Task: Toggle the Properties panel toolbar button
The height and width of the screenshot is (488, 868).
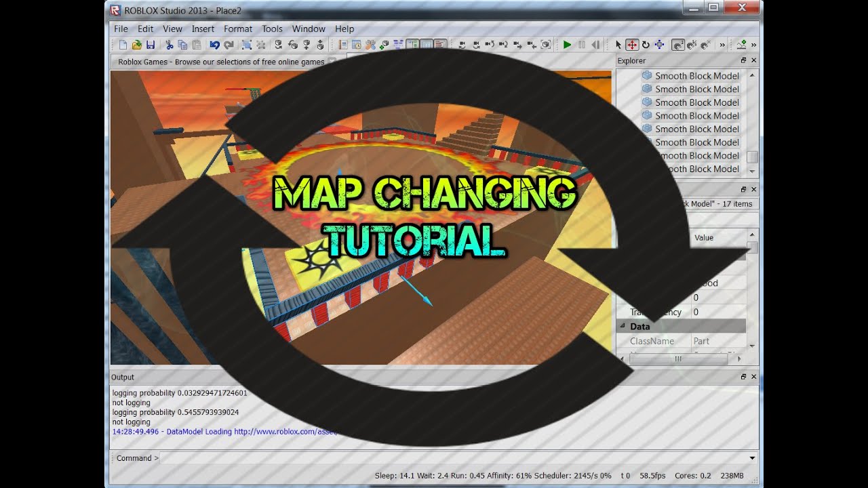Action: 427,45
